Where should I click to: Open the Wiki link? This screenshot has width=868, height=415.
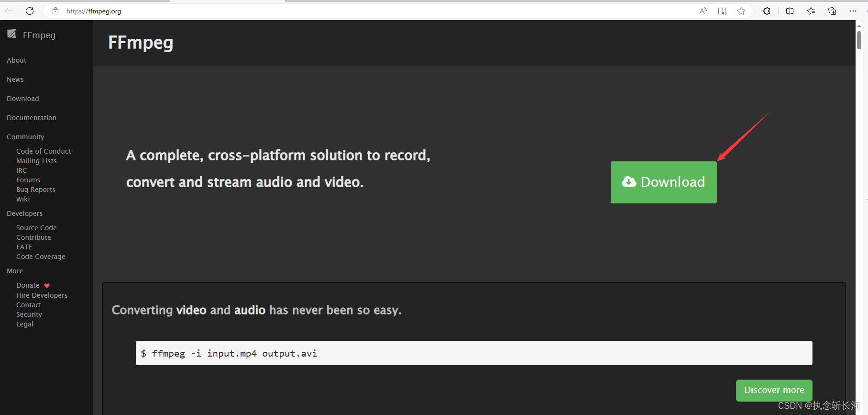tap(23, 199)
